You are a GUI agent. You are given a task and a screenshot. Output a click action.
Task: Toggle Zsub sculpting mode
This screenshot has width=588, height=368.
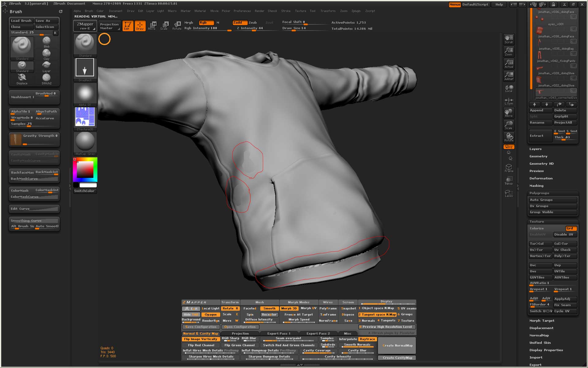253,22
